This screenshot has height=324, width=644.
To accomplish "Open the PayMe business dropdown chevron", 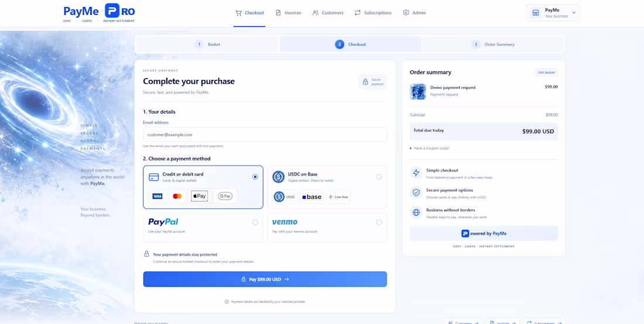I will click(x=574, y=13).
